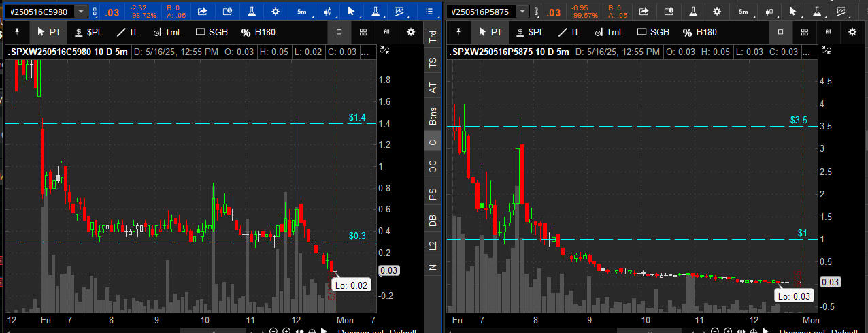Click the P5875 symbol input field
The width and height of the screenshot is (868, 333).
pyautogui.click(x=482, y=12)
